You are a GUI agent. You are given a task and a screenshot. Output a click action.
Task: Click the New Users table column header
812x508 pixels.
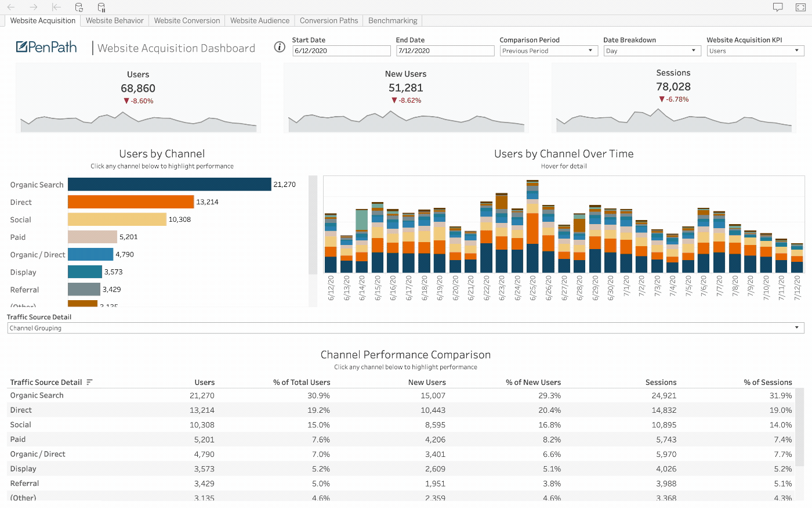tap(427, 382)
